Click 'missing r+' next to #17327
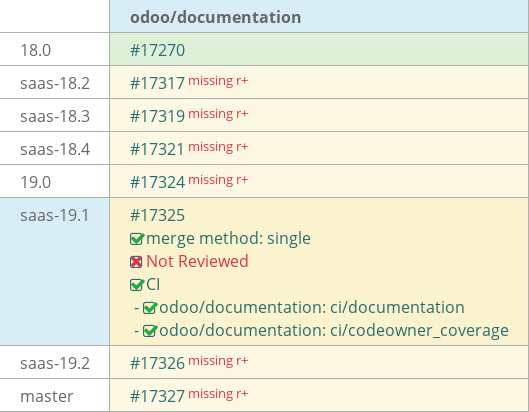The image size is (529, 412). point(218,394)
